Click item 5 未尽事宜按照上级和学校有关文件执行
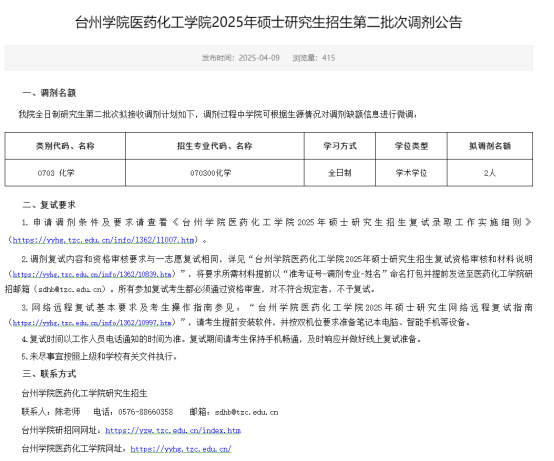This screenshot has width=554, height=461. (x=99, y=356)
